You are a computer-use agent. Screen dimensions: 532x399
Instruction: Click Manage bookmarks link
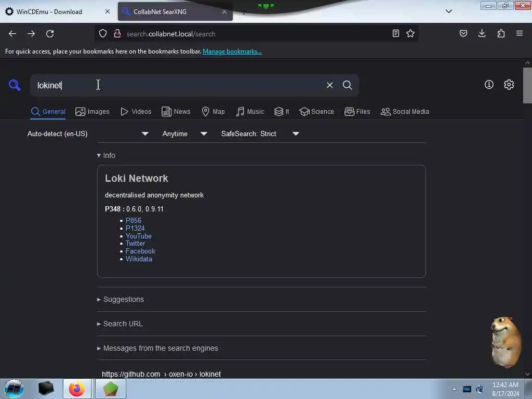[232, 51]
